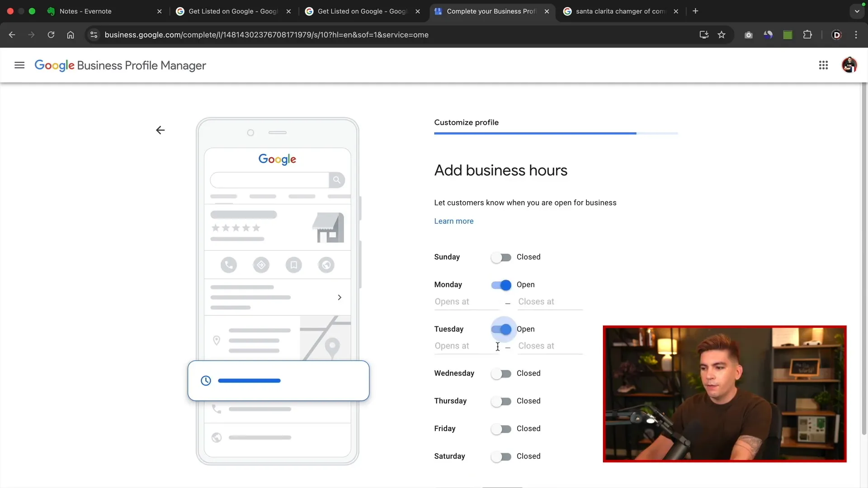Switch to the second Get Listed on Google tab
The image size is (868, 488).
[x=363, y=11]
